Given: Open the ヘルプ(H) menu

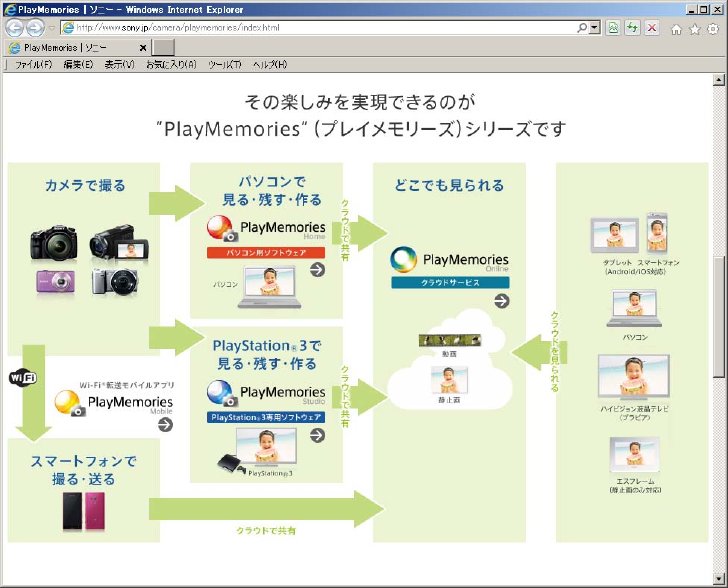Looking at the screenshot, I should click(x=270, y=65).
